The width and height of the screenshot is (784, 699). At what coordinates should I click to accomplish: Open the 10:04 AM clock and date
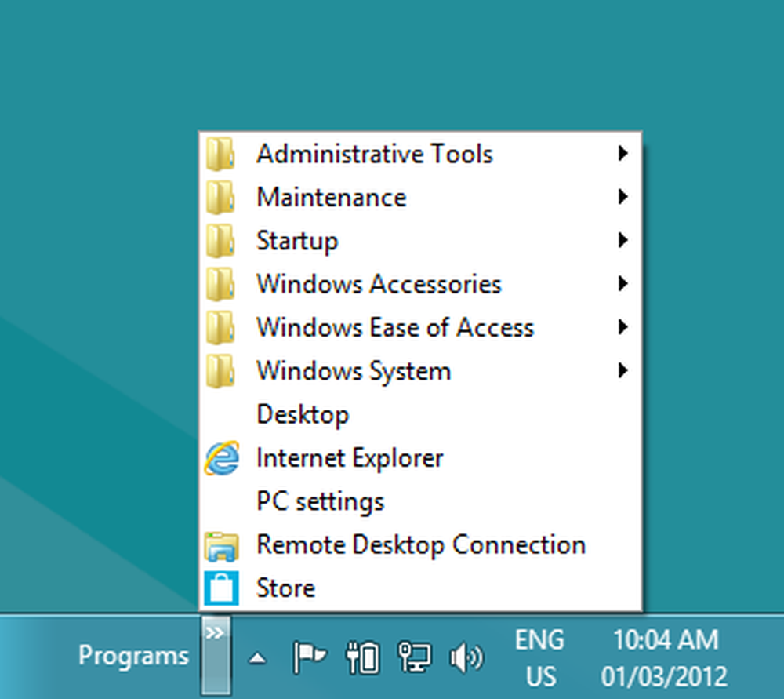(x=665, y=657)
